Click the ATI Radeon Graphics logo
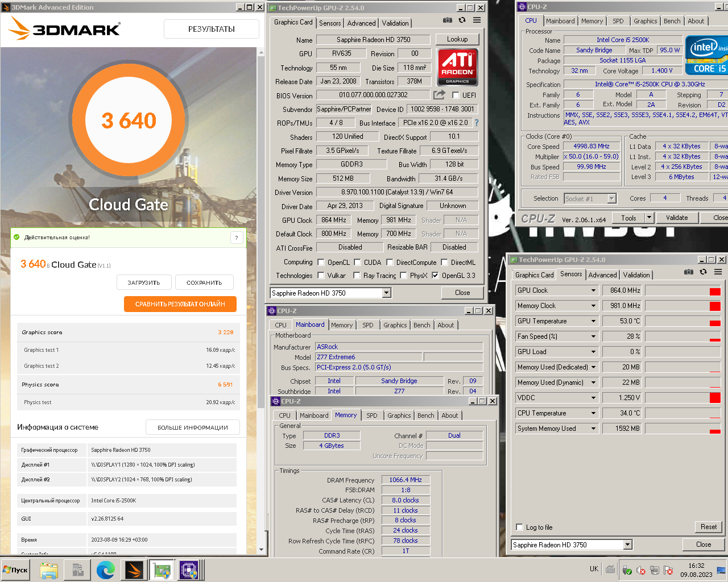Viewport: 728px width, 582px height. click(x=457, y=66)
